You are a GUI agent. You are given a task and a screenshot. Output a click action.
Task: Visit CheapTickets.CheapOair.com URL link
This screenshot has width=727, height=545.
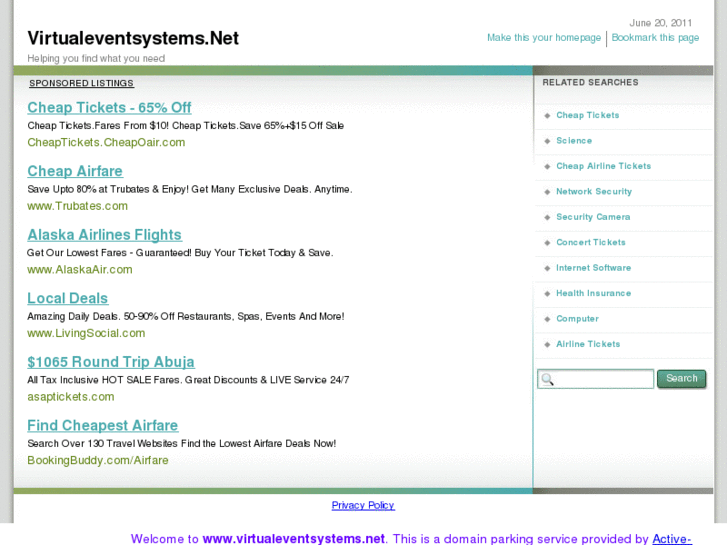pyautogui.click(x=106, y=142)
